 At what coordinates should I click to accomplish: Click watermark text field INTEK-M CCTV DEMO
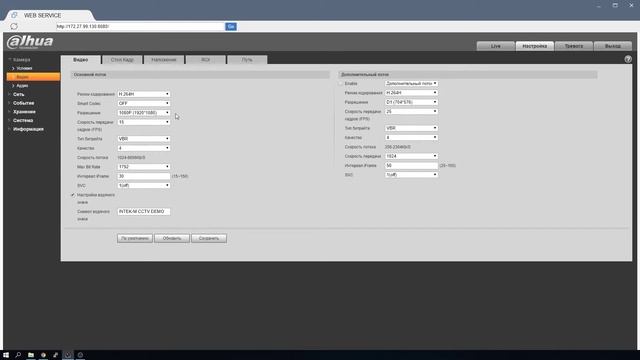[x=144, y=212]
